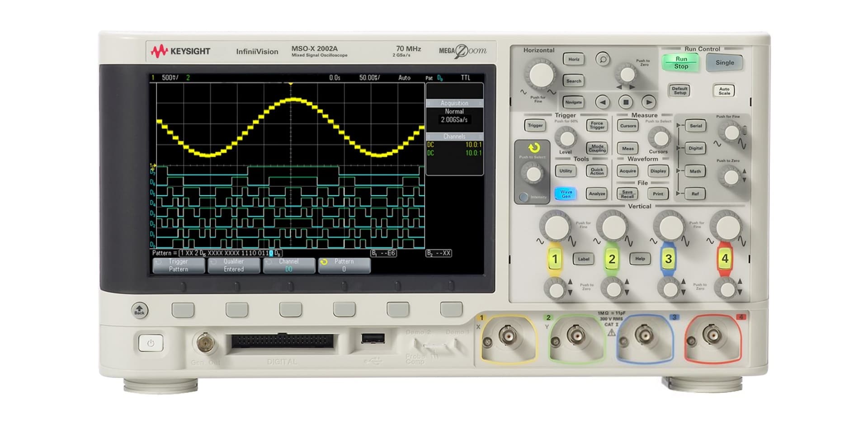The image size is (868, 425).
Task: Open the Channel D0 softkey selector
Action: [x=289, y=264]
